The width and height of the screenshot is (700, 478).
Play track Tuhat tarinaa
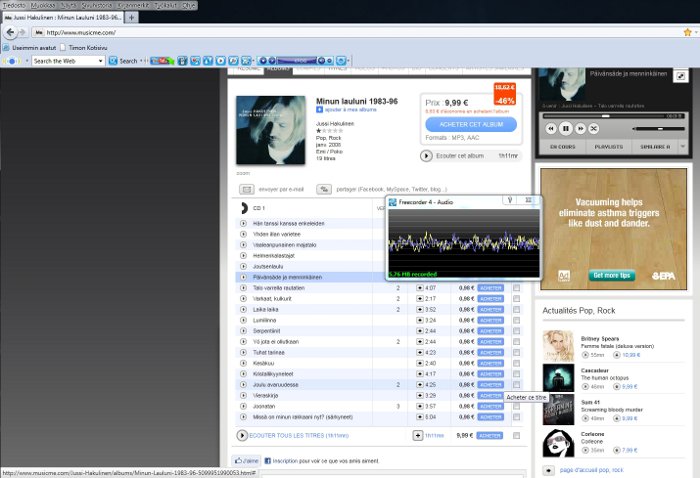coord(243,352)
